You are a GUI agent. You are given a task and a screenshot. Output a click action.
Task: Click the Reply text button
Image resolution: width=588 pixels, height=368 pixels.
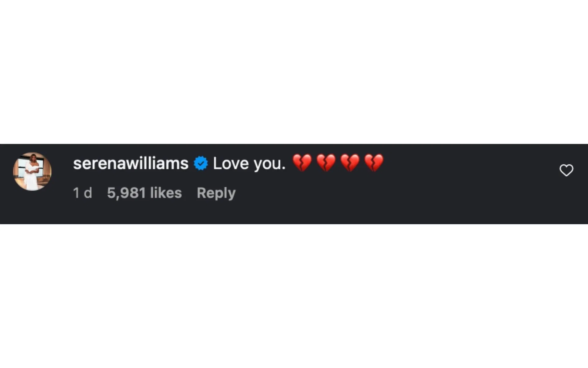tap(216, 193)
